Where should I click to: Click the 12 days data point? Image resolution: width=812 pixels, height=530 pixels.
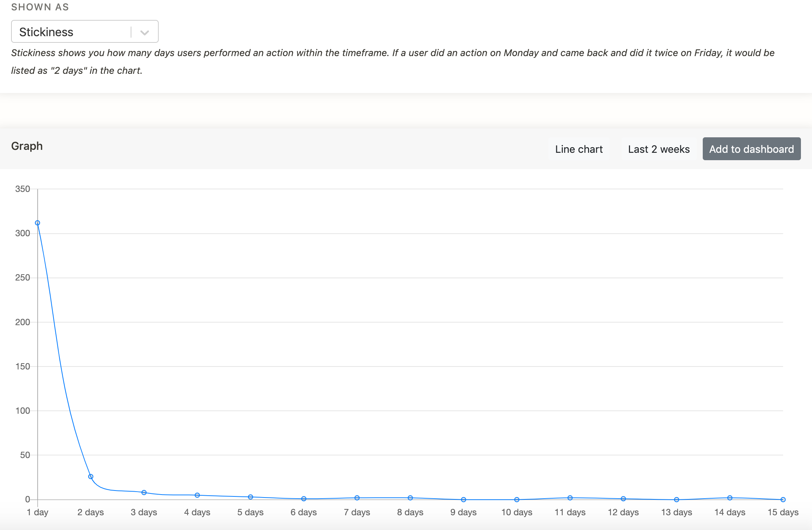tap(623, 499)
